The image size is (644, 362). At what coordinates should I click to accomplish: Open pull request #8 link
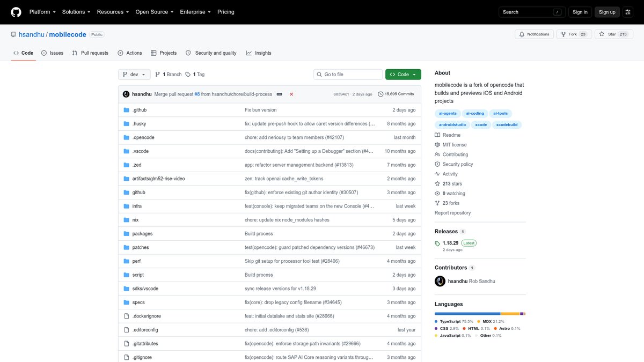(x=197, y=94)
